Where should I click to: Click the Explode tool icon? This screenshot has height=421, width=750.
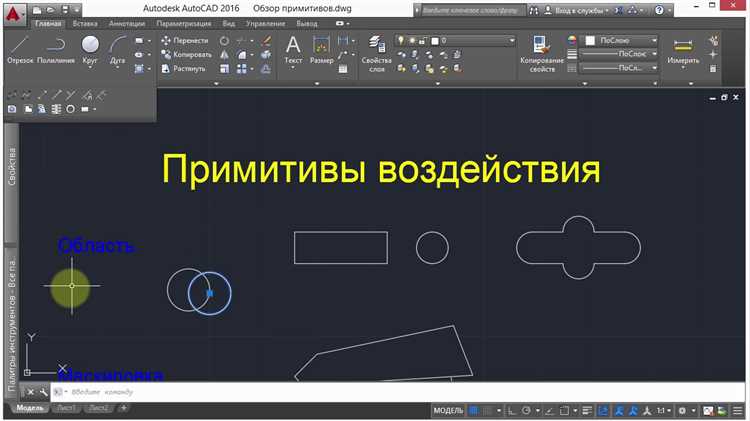pos(266,55)
